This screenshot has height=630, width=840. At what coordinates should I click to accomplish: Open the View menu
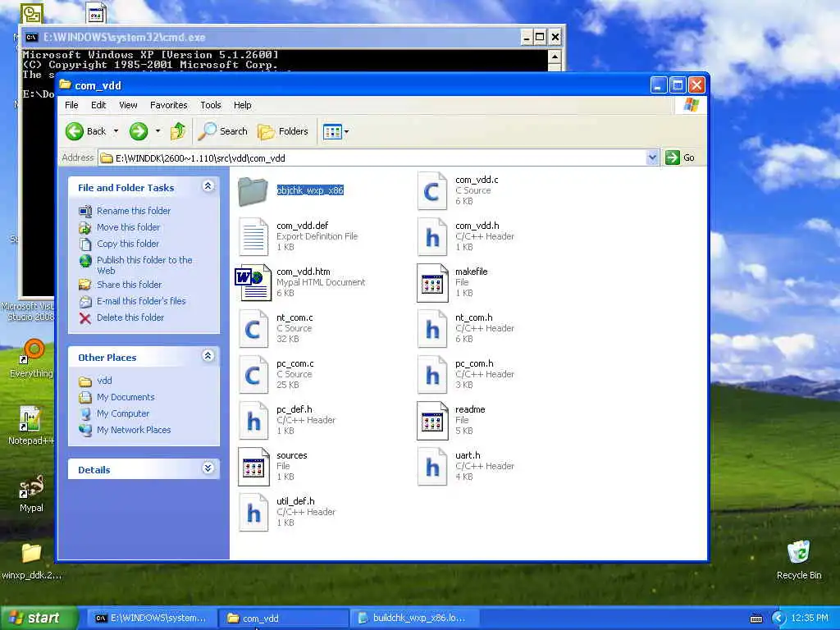click(x=128, y=105)
